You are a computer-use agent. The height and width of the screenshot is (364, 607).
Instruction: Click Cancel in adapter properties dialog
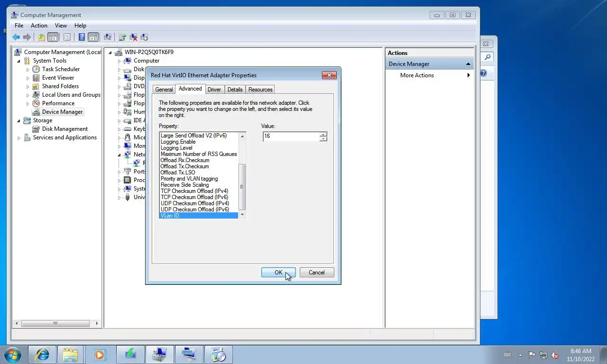(316, 273)
